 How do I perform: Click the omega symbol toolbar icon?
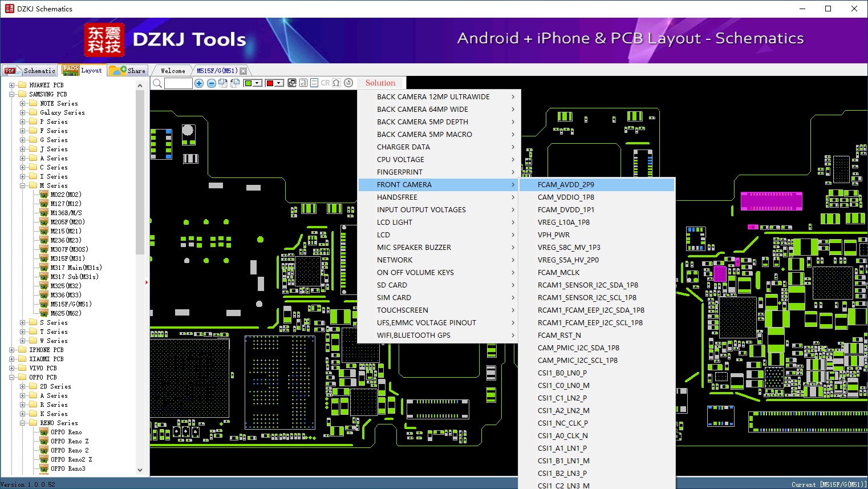coord(336,83)
